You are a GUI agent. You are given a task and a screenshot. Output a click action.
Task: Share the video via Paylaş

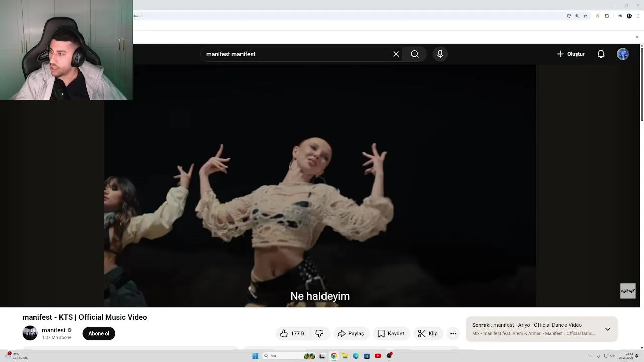[351, 333]
